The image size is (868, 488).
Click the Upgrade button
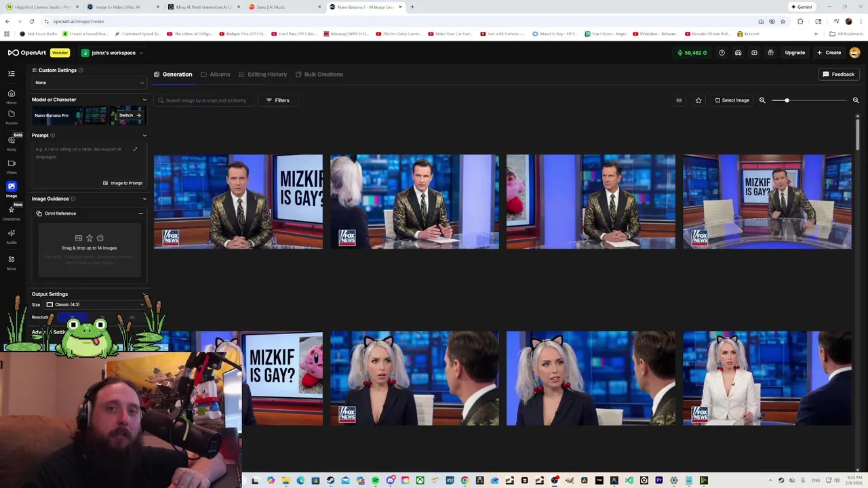[795, 53]
